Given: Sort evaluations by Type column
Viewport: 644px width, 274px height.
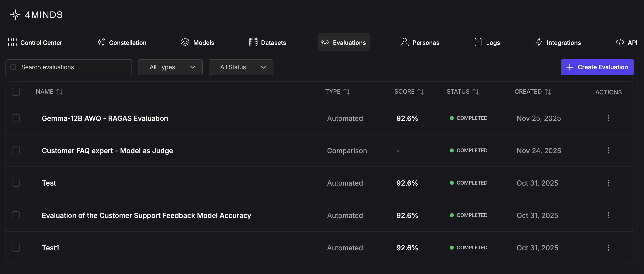Looking at the screenshot, I should pyautogui.click(x=346, y=92).
